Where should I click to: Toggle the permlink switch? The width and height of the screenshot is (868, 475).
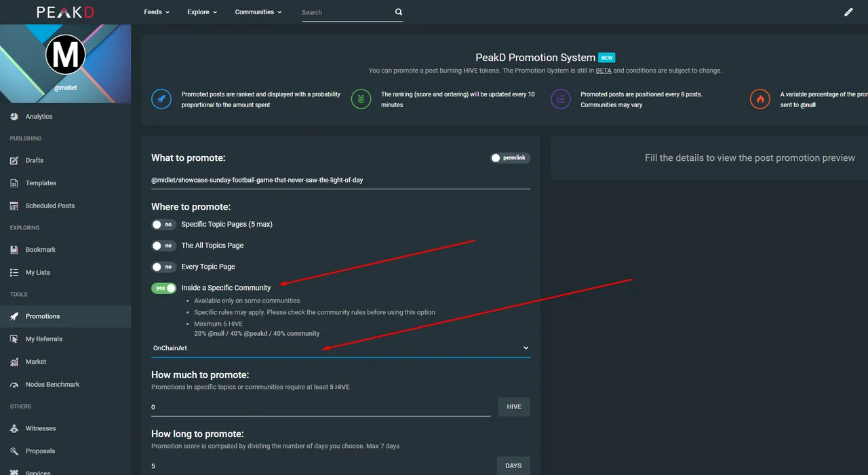510,158
